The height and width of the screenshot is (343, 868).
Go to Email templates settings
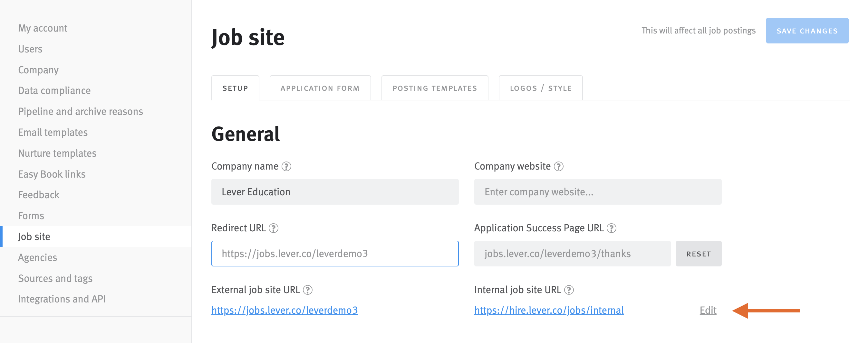point(53,132)
